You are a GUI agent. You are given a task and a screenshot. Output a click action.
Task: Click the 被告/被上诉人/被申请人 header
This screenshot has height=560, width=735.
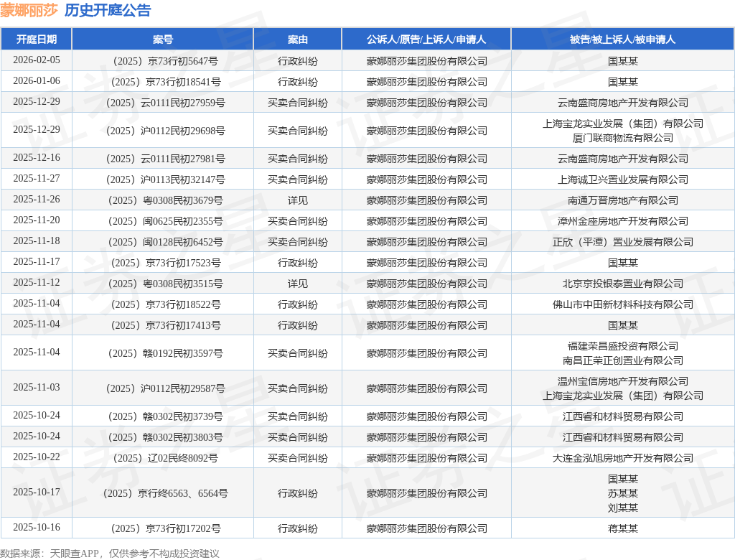click(622, 39)
